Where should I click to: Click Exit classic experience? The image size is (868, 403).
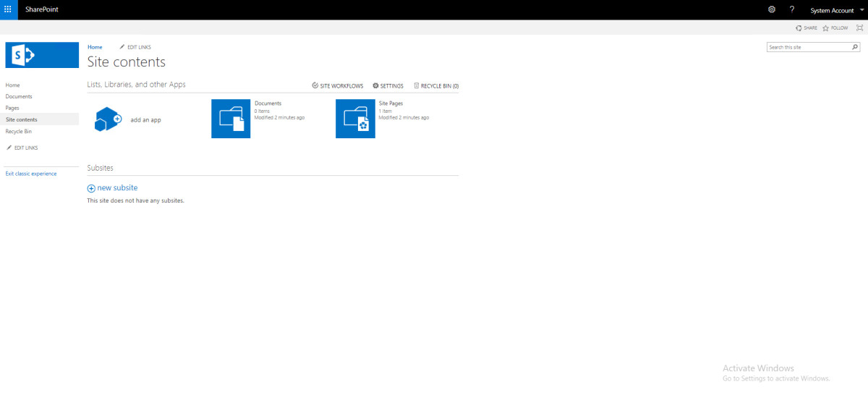pyautogui.click(x=31, y=174)
